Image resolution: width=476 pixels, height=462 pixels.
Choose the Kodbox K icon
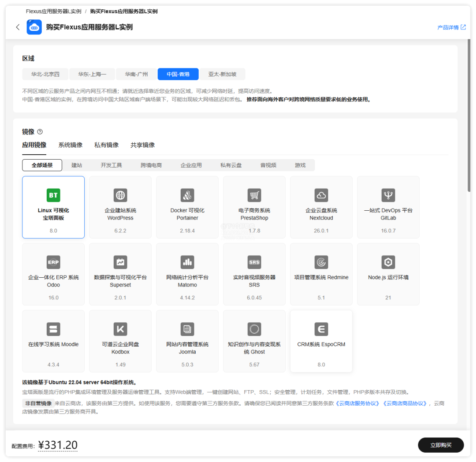(120, 329)
